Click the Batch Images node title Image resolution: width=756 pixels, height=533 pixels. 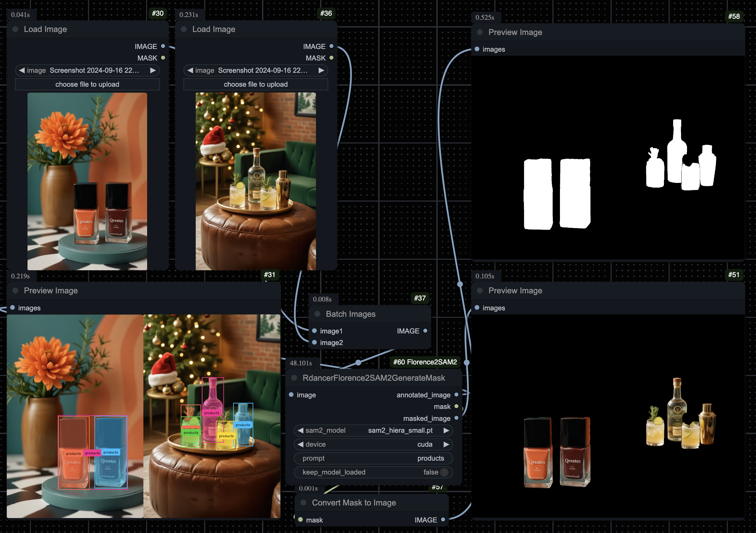[351, 314]
